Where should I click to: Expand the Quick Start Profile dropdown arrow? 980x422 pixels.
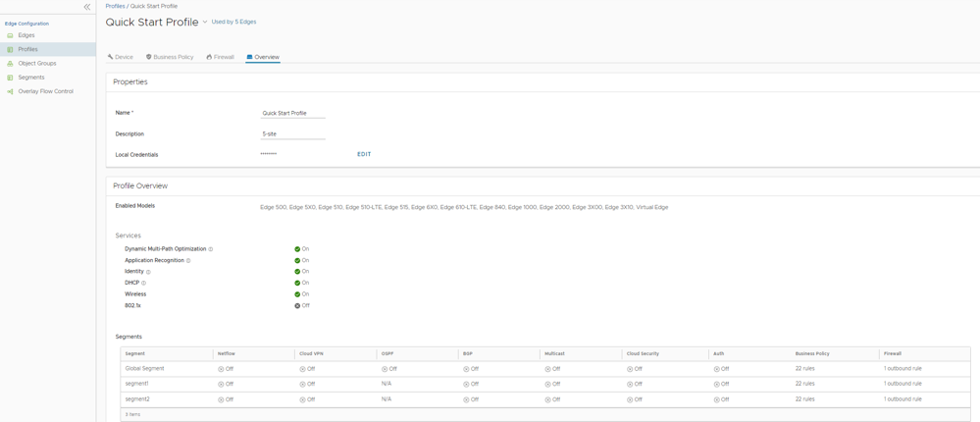205,22
